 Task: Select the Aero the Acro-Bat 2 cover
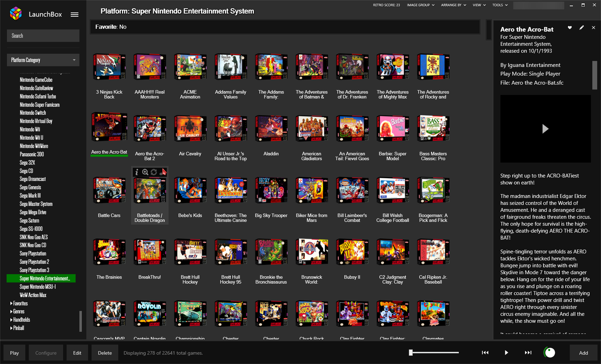coord(150,129)
